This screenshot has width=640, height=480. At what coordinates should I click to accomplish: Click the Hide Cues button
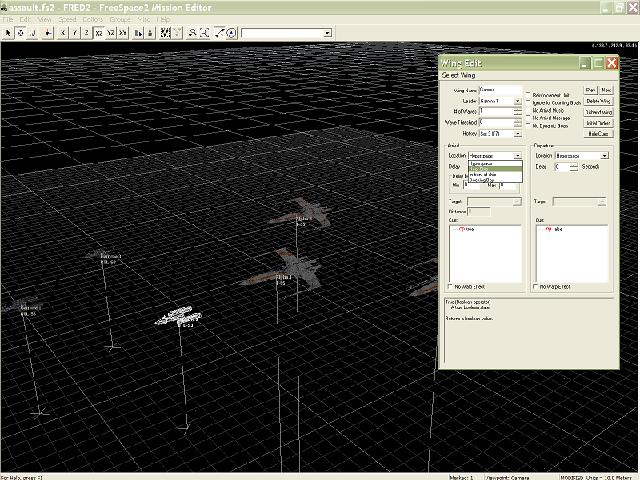tap(598, 133)
